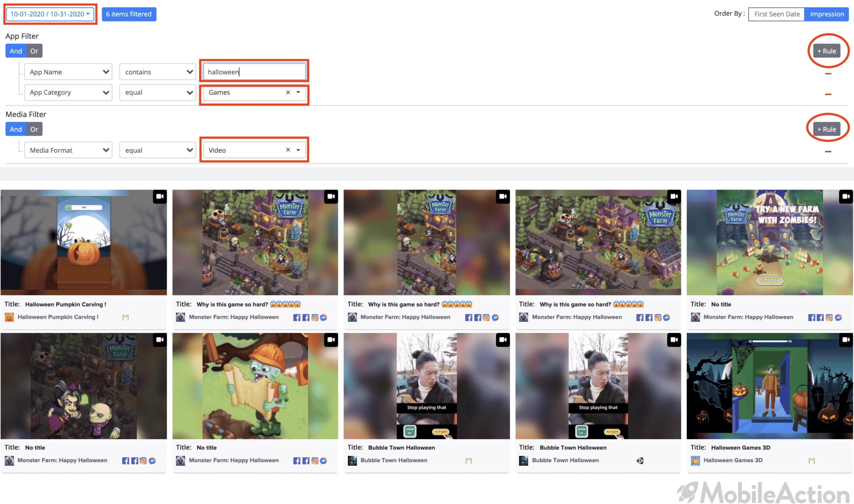This screenshot has height=504, width=854.
Task: Click the 6 items filtered button
Action: point(129,14)
